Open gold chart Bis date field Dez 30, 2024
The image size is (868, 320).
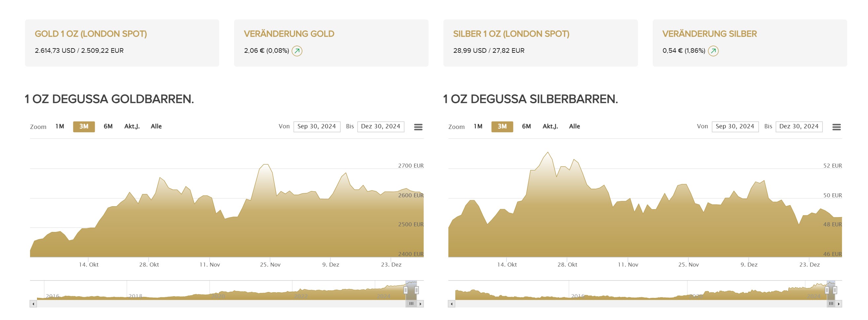coord(381,127)
